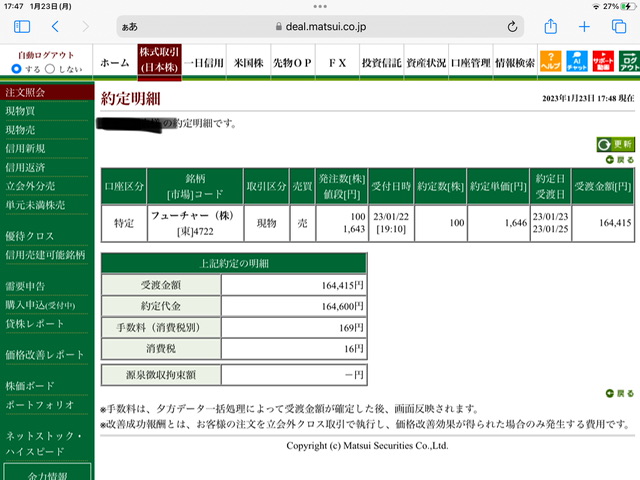Click the 手数料 value 169円
The width and height of the screenshot is (640, 480).
pos(351,327)
